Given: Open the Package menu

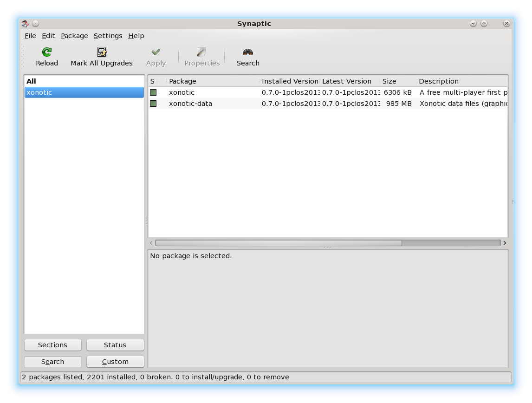Looking at the screenshot, I should click(x=74, y=36).
